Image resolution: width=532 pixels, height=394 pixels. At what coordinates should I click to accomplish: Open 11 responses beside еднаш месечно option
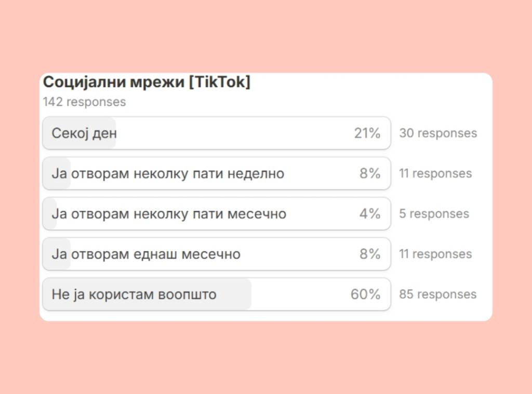(435, 254)
